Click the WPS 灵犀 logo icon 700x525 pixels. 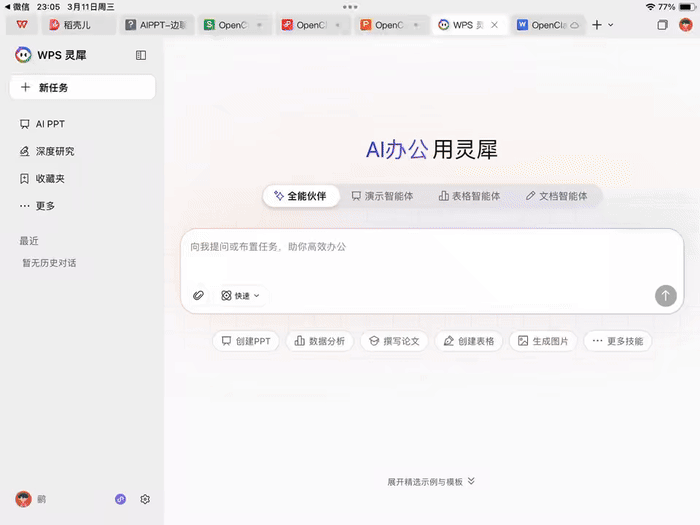click(x=23, y=55)
